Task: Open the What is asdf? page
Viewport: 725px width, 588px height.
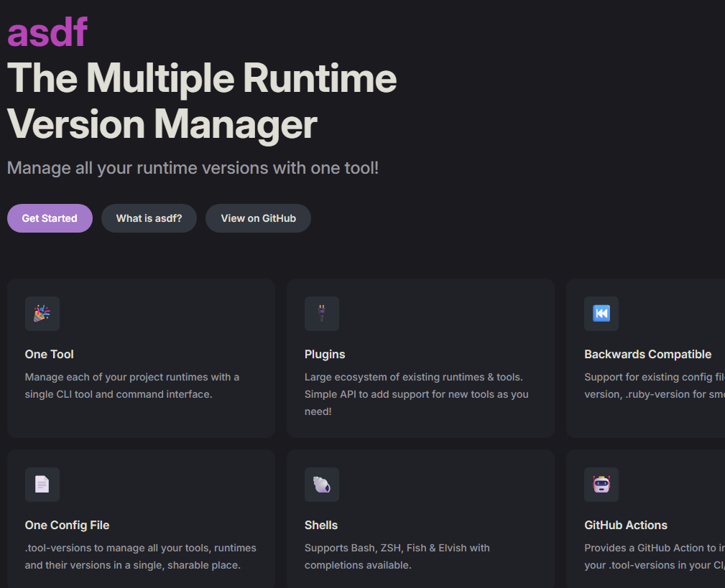Action: pyautogui.click(x=149, y=218)
